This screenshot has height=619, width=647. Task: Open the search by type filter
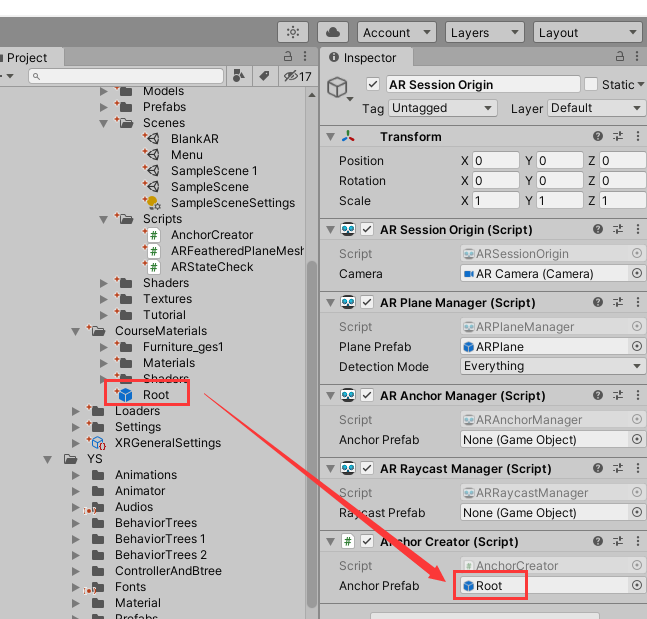(x=239, y=76)
